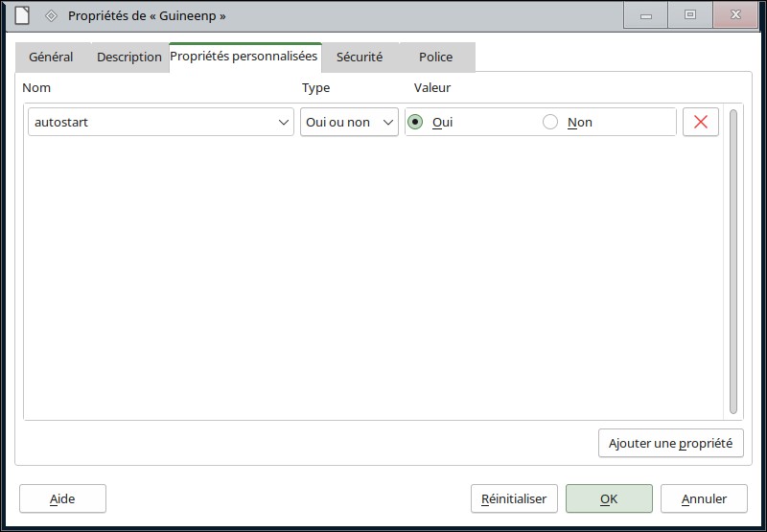Image resolution: width=767 pixels, height=532 pixels.
Task: Cancel with the Annuler button
Action: tap(704, 498)
